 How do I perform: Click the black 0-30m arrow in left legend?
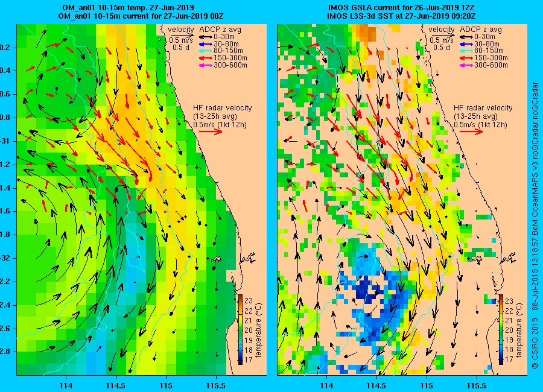coord(205,37)
